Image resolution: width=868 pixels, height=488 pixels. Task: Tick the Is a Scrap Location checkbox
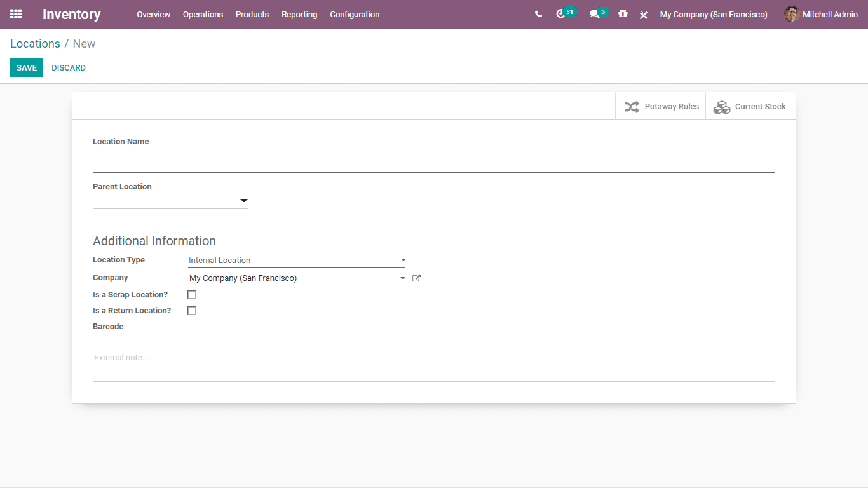[192, 295]
